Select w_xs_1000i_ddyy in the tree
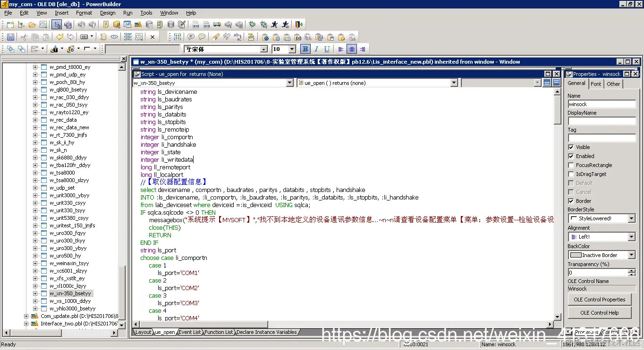 point(70,301)
